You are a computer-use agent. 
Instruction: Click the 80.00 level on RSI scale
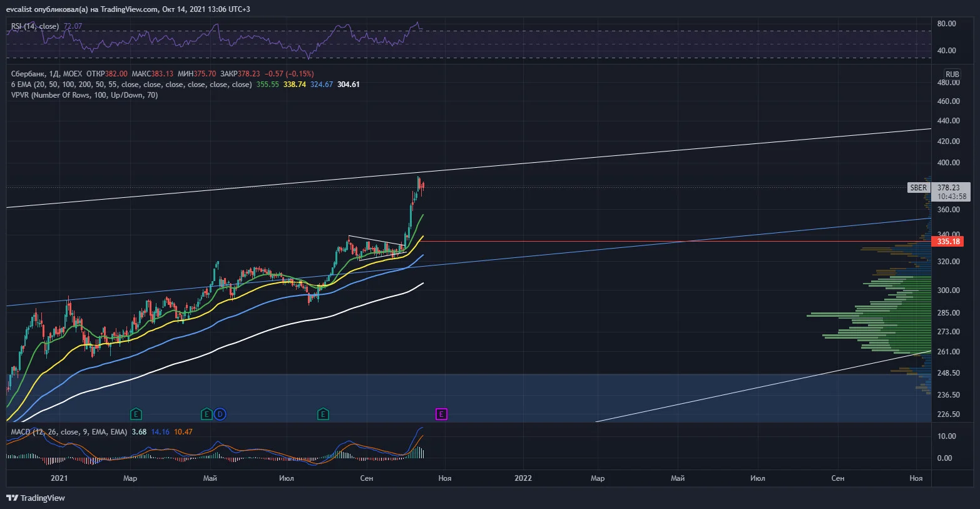click(x=947, y=24)
